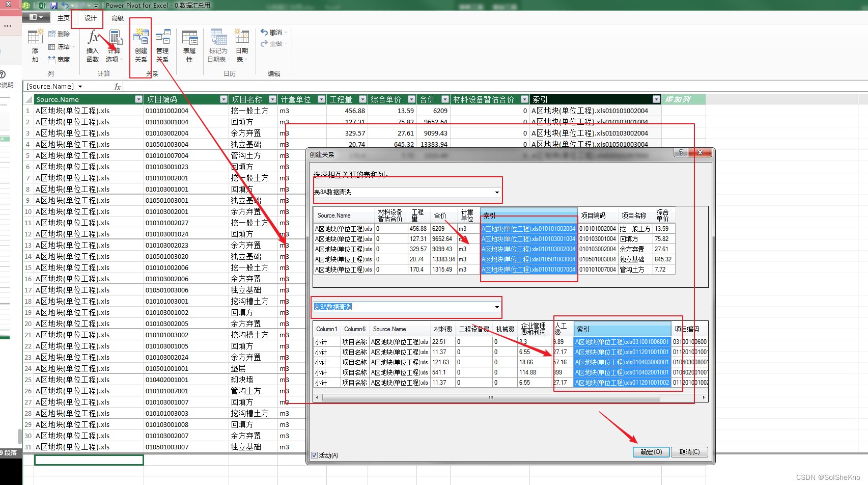Image resolution: width=868 pixels, height=485 pixels.
Task: Select row 5 cell 管沟土方
Action: click(253, 155)
